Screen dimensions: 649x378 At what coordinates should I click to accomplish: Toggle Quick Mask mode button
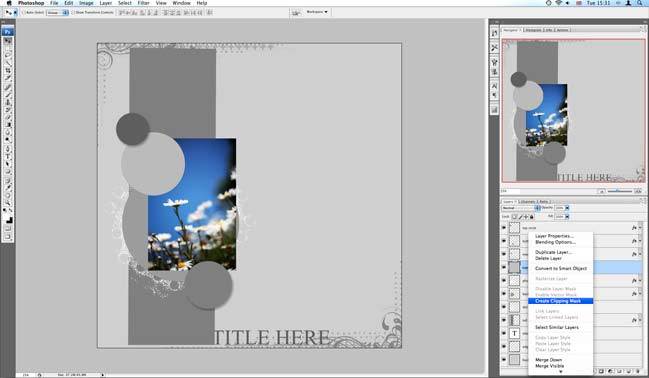8,229
